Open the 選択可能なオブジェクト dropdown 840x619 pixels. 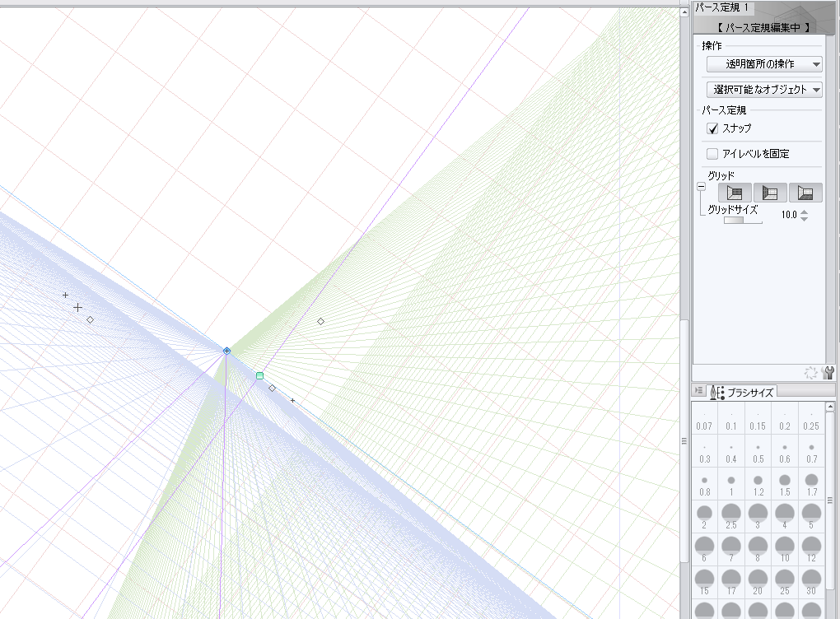pos(764,90)
